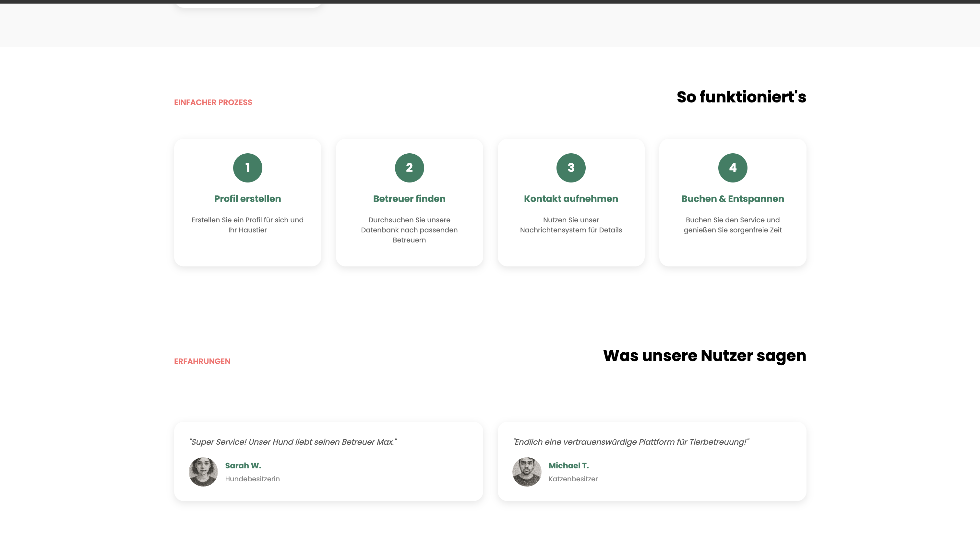This screenshot has height=540, width=980.
Task: Click the green step 4 circle
Action: (x=732, y=168)
